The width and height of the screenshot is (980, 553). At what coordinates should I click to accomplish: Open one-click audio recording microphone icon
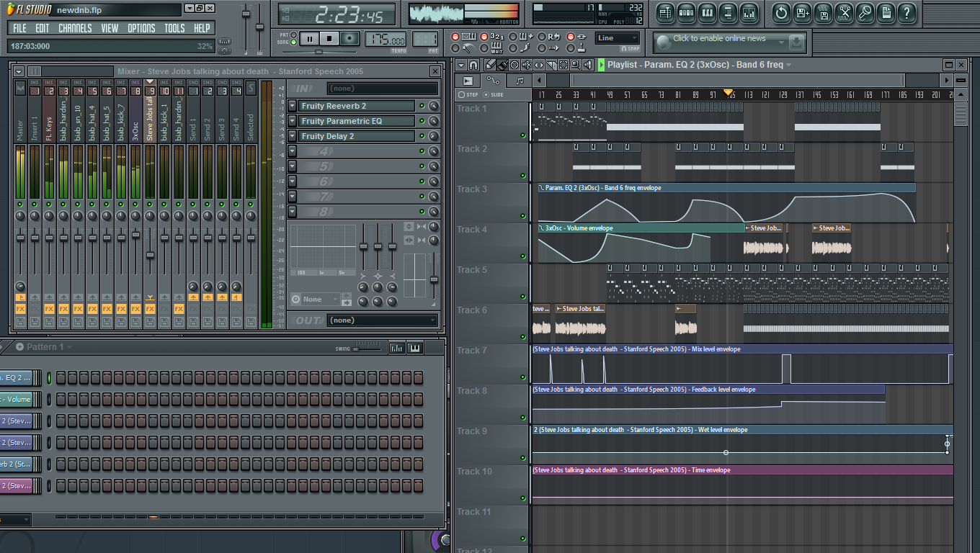coord(865,12)
